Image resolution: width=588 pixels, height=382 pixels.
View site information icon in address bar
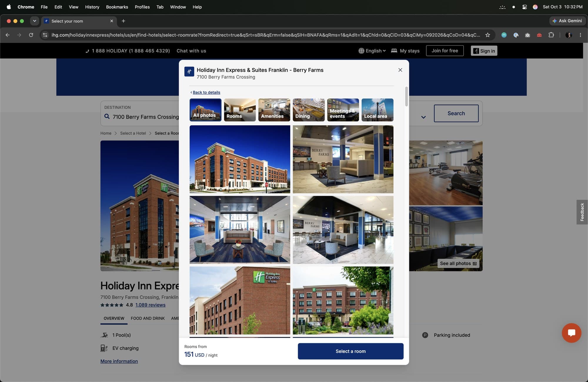[x=45, y=35]
